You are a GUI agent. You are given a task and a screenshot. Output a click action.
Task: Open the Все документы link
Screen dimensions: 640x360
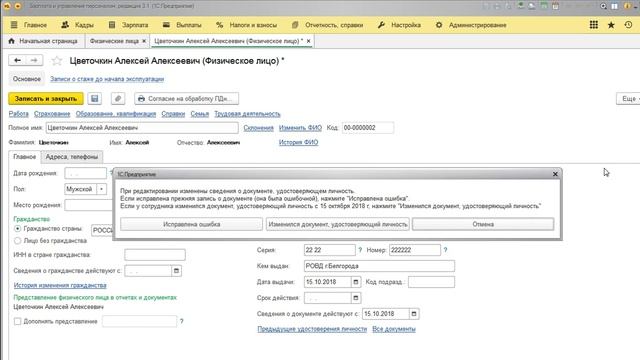coord(394,329)
